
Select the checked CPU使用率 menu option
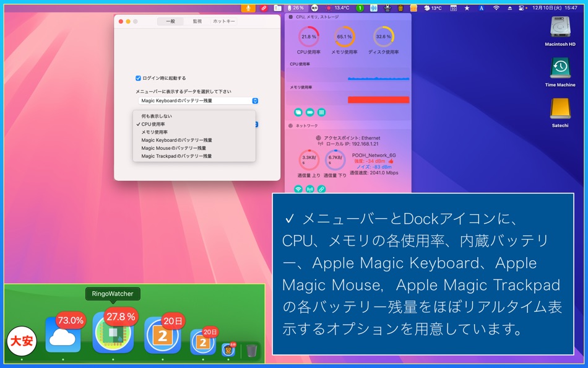click(194, 125)
